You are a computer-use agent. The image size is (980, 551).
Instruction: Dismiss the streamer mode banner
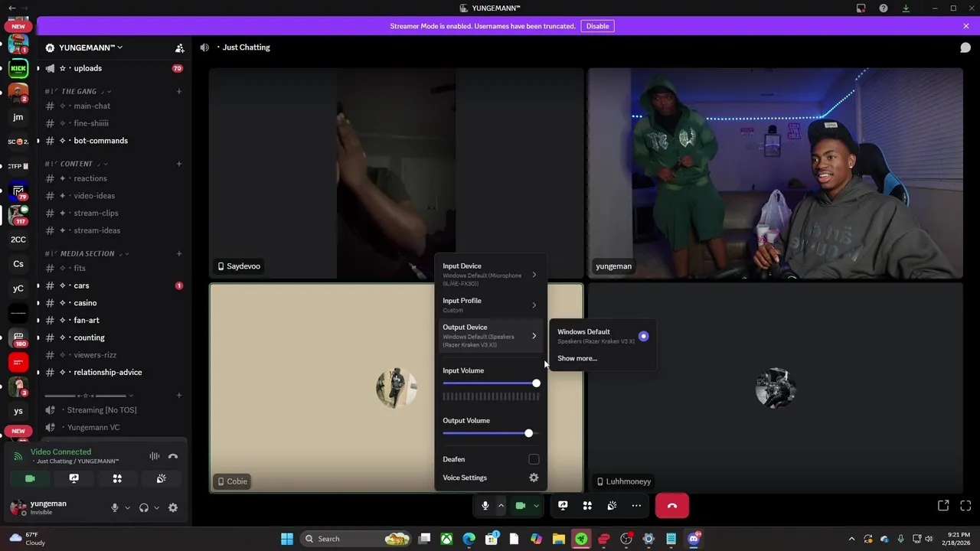(x=966, y=26)
